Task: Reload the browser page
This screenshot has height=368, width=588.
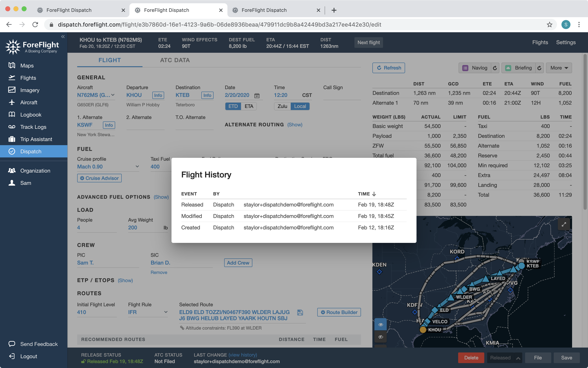Action: 35,25
